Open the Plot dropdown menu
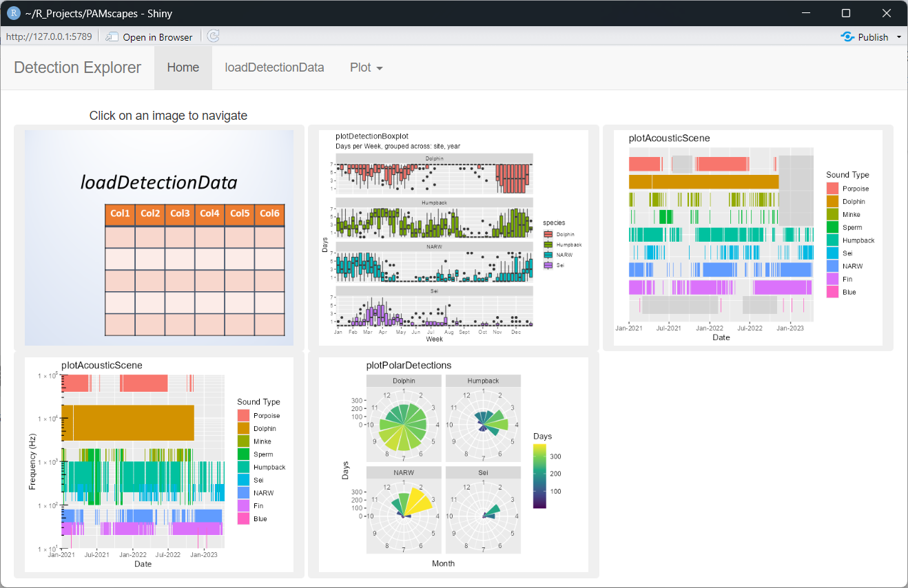This screenshot has height=588, width=908. (x=366, y=67)
